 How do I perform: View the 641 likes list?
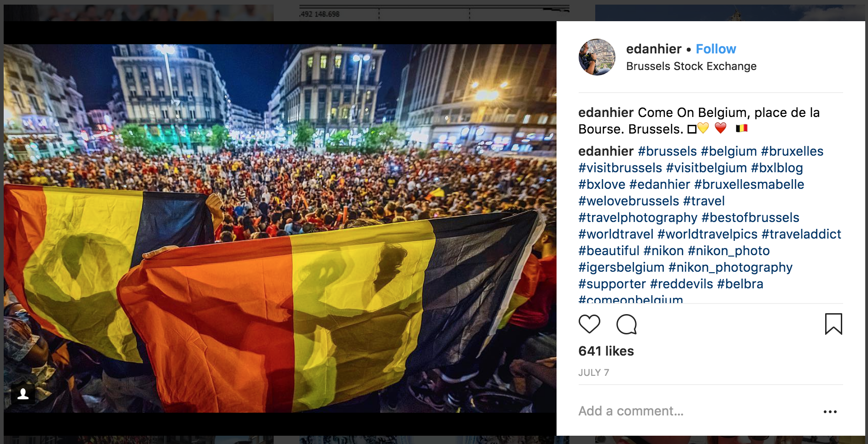606,351
